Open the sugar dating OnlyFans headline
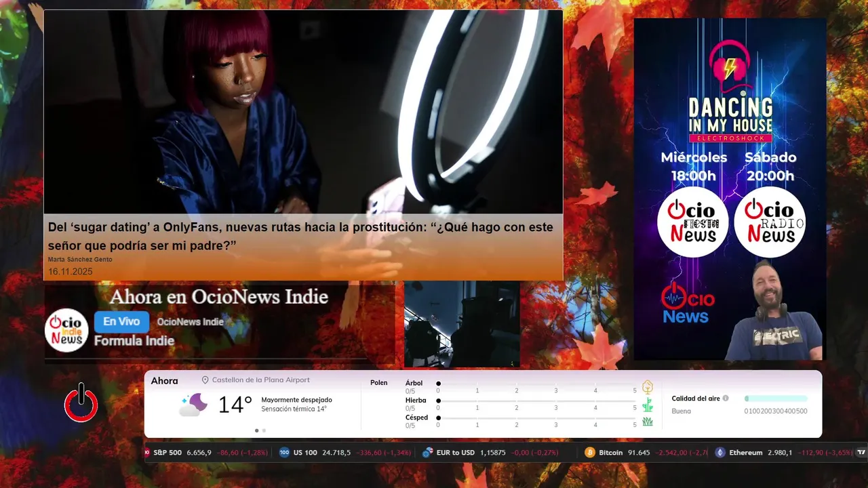This screenshot has height=488, width=868. [300, 236]
